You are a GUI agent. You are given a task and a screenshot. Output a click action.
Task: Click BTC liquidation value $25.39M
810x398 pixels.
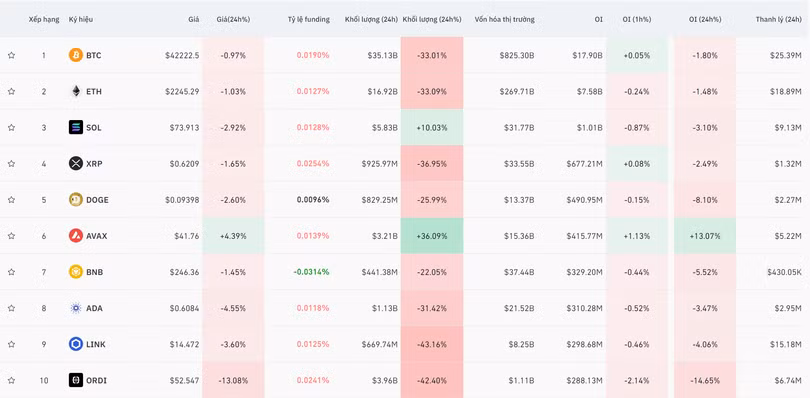click(786, 55)
